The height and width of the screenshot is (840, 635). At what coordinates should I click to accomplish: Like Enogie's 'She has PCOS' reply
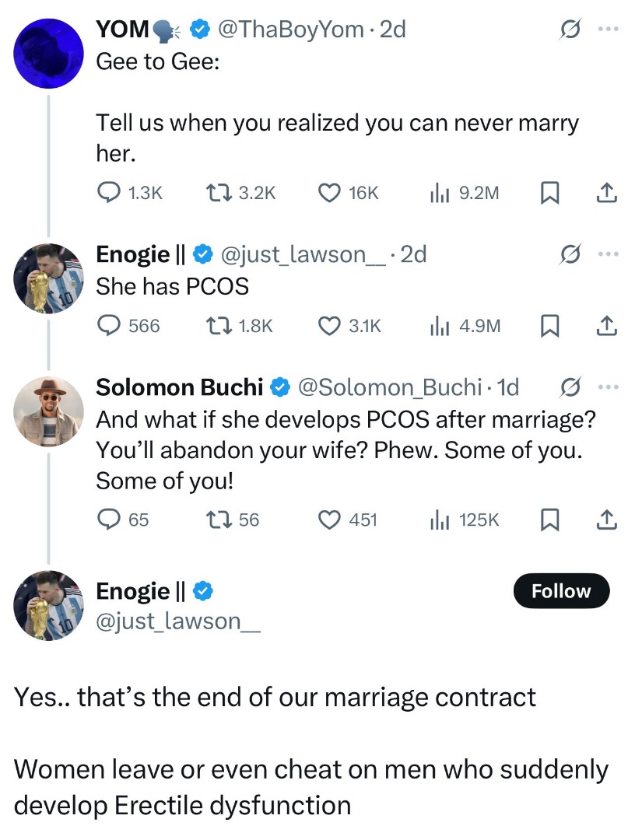click(x=330, y=326)
